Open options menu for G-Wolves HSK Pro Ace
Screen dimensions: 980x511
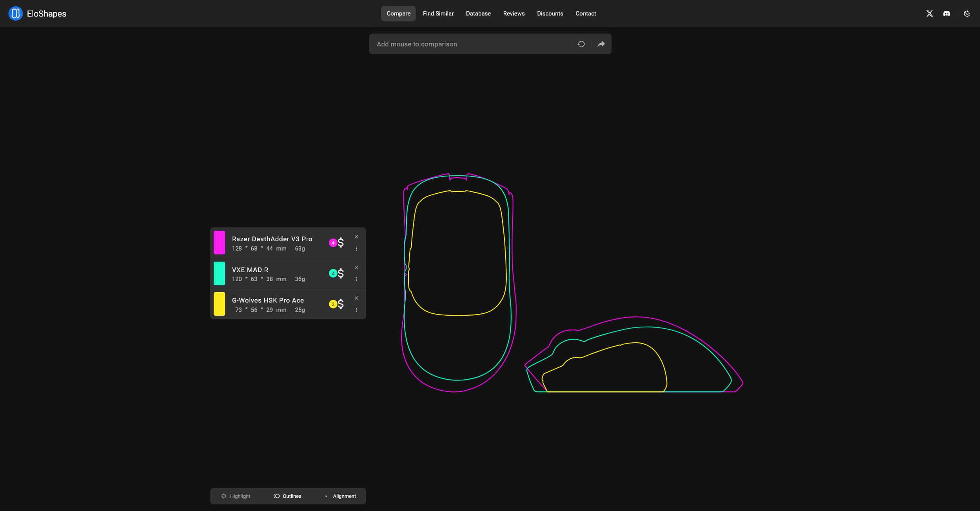[x=357, y=309]
